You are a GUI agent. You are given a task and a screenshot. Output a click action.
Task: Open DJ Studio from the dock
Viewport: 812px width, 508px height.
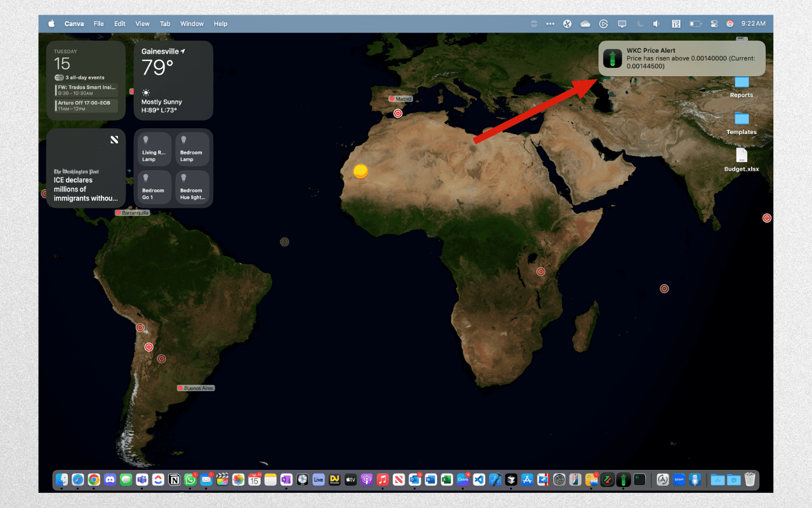click(336, 480)
